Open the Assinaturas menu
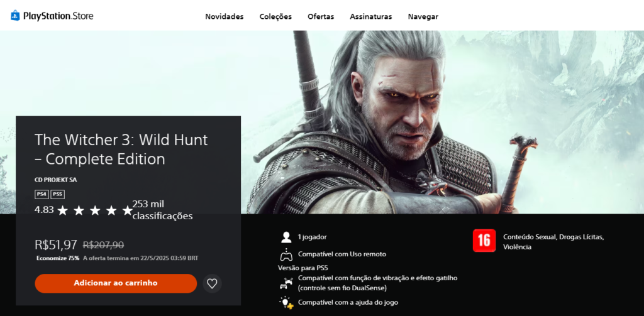This screenshot has width=644, height=316. 371,16
